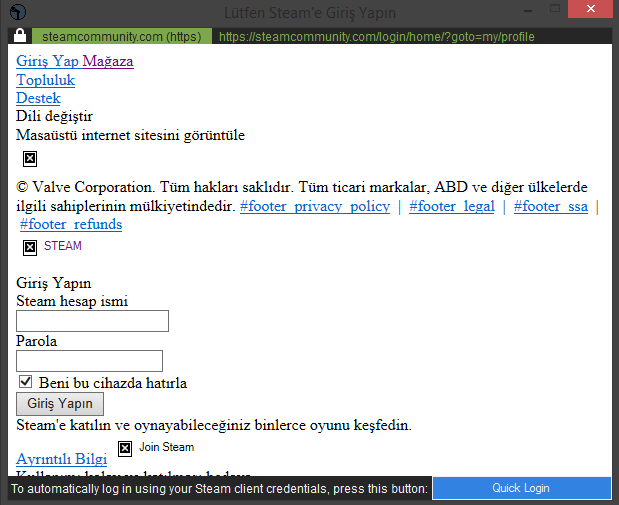The width and height of the screenshot is (619, 505).
Task: Focus the Parola password field
Action: 89,361
